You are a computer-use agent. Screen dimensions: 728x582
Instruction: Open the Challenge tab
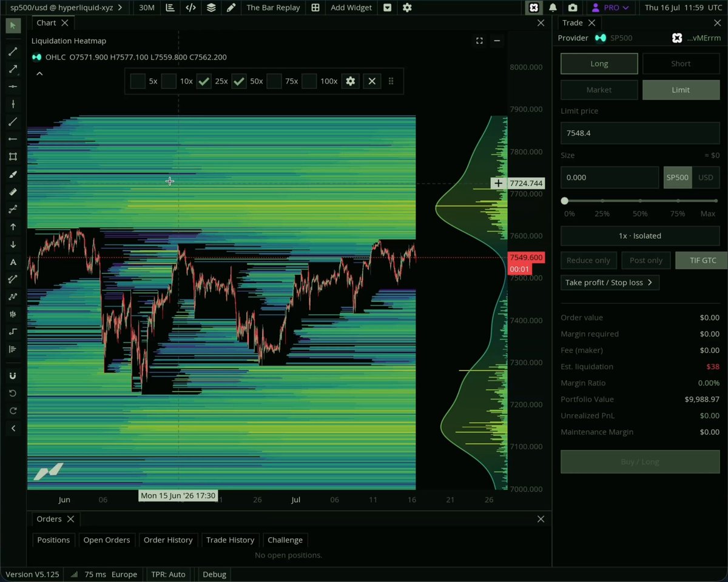285,540
